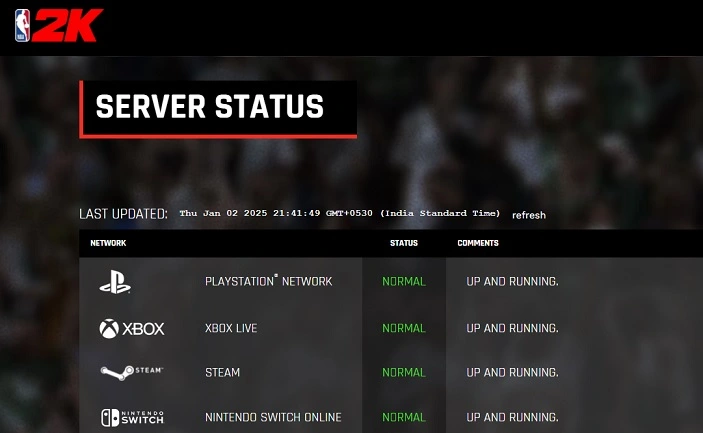
Task: Click the timestamp Thu Jan 02 2025
Action: pos(339,213)
